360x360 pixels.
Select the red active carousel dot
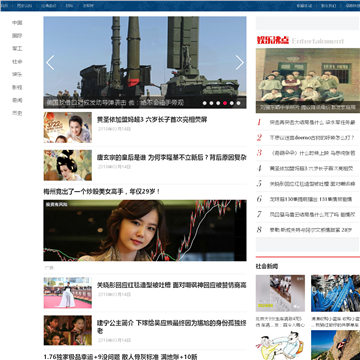pyautogui.click(x=225, y=103)
